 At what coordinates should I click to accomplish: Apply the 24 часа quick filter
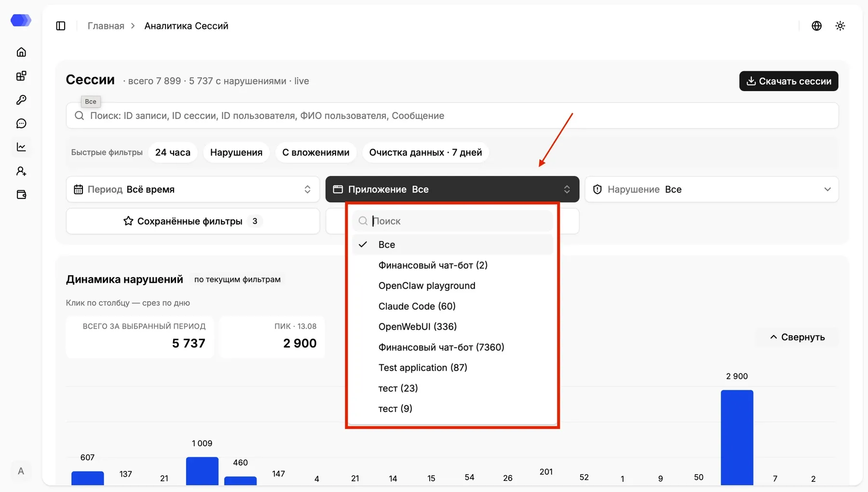(x=173, y=152)
